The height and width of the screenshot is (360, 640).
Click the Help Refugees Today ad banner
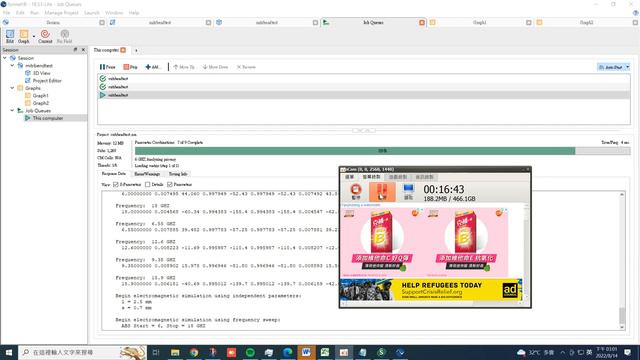click(x=431, y=289)
